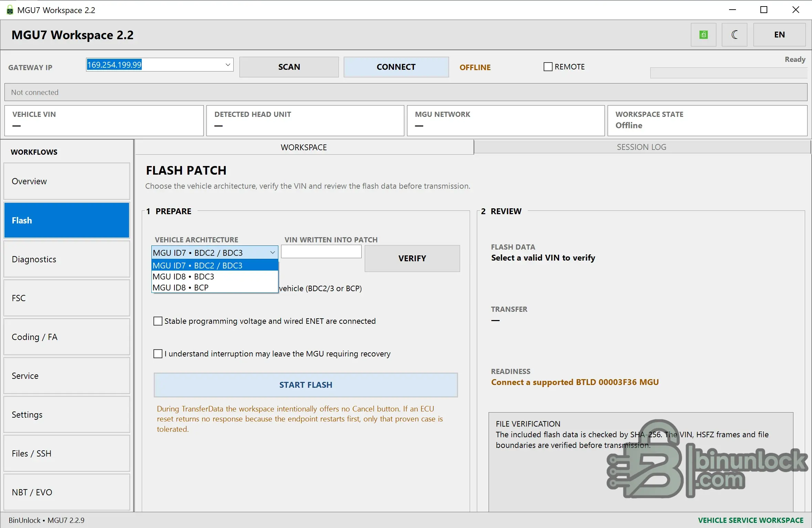Click the START FLASH button
This screenshot has width=812, height=528.
pyautogui.click(x=306, y=385)
